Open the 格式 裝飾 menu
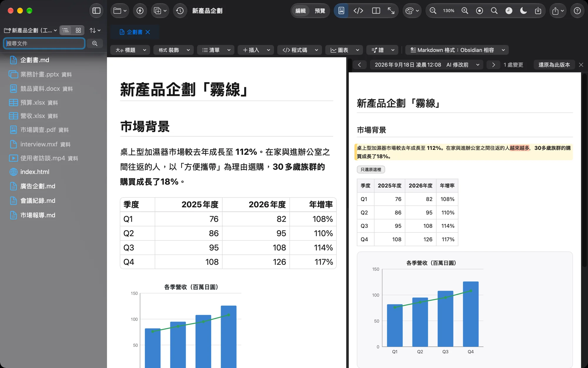This screenshot has height=368, width=588. [x=173, y=50]
